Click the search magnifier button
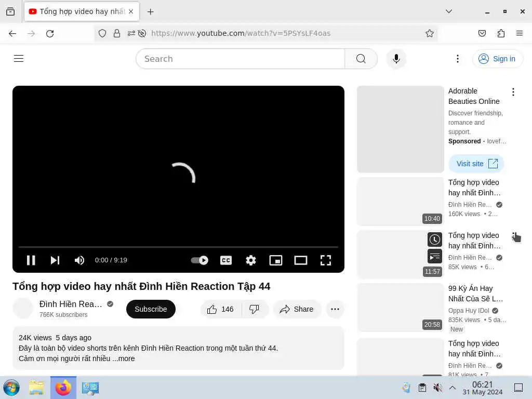Screen dimensions: 532x399 (x=361, y=59)
